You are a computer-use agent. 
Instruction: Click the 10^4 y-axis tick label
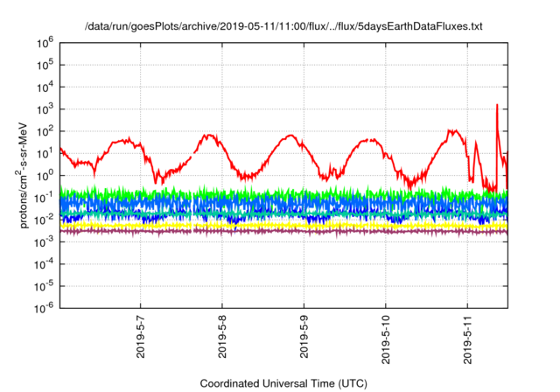click(x=45, y=87)
